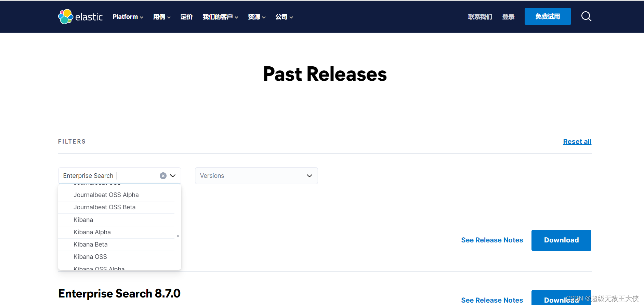Viewport: 644px width, 305px height.
Task: Click the 登录 link
Action: coord(508,17)
